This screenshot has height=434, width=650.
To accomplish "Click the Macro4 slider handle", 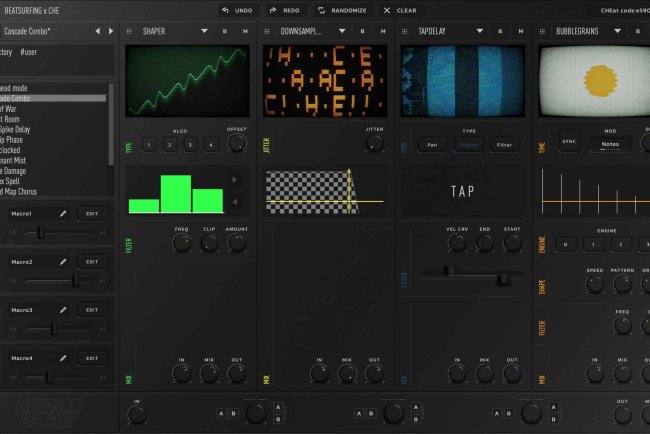I will 49,376.
